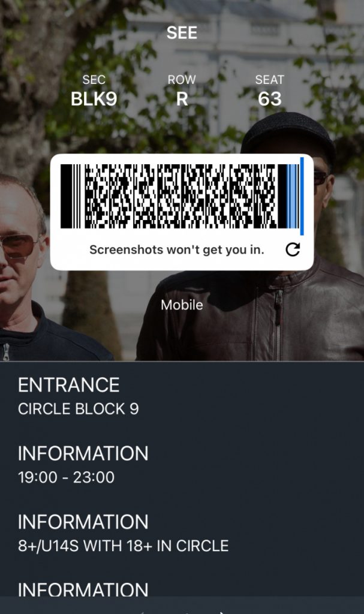Tap the Mobile ticket type label
Image resolution: width=364 pixels, height=614 pixels.
(182, 305)
